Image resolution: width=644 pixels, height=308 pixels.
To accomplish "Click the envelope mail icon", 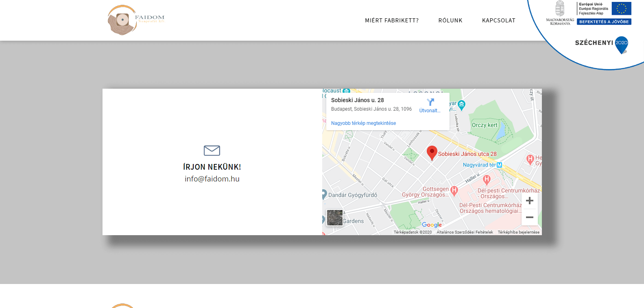I will (212, 151).
